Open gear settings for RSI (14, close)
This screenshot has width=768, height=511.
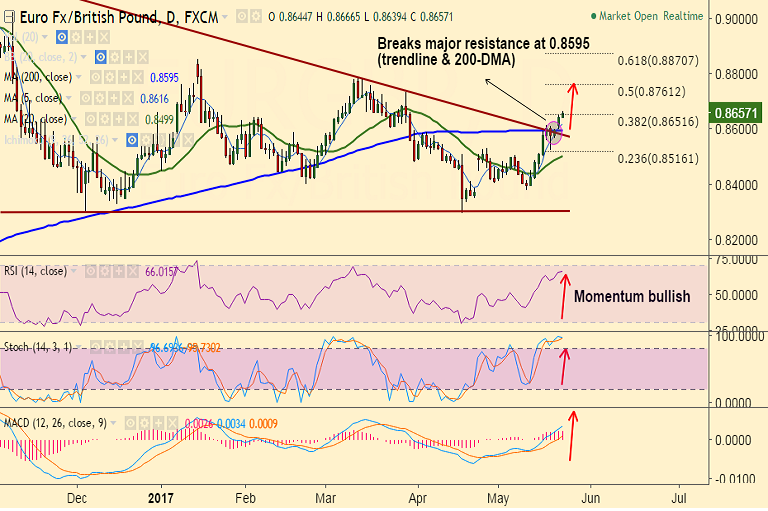105,271
